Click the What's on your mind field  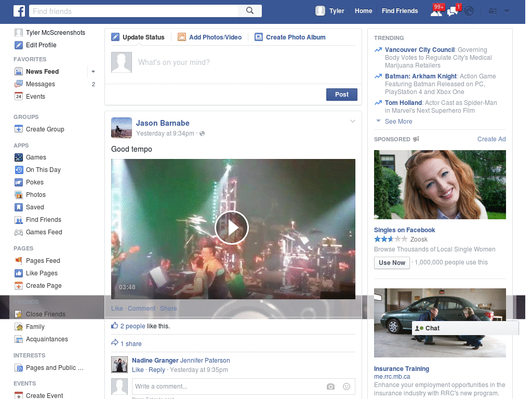coord(244,62)
